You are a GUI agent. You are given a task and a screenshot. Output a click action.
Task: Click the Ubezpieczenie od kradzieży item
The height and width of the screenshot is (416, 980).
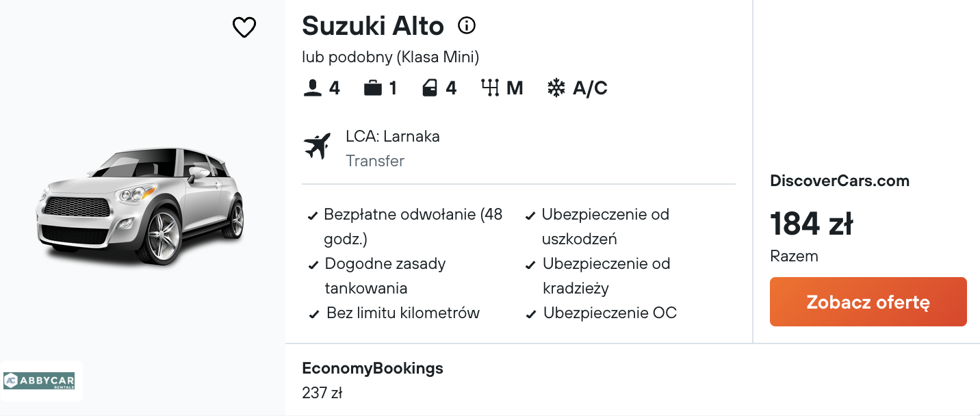pyautogui.click(x=606, y=276)
